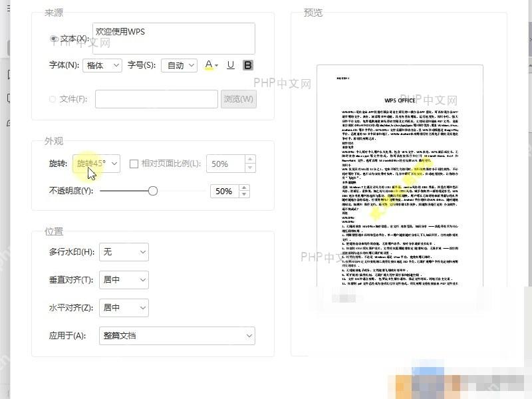Open the 应用于(A) dropdown showing 整篇文档

(177, 336)
